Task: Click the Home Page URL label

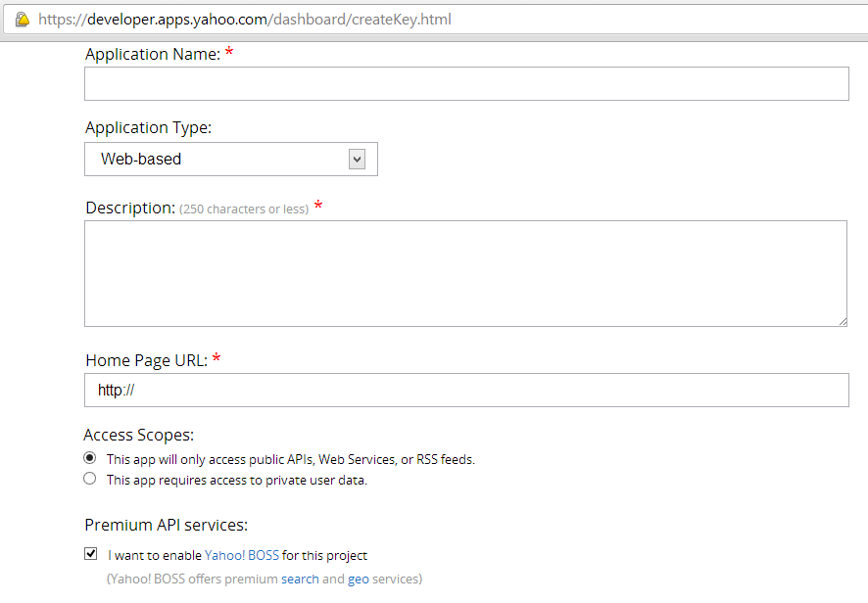Action: 147,360
